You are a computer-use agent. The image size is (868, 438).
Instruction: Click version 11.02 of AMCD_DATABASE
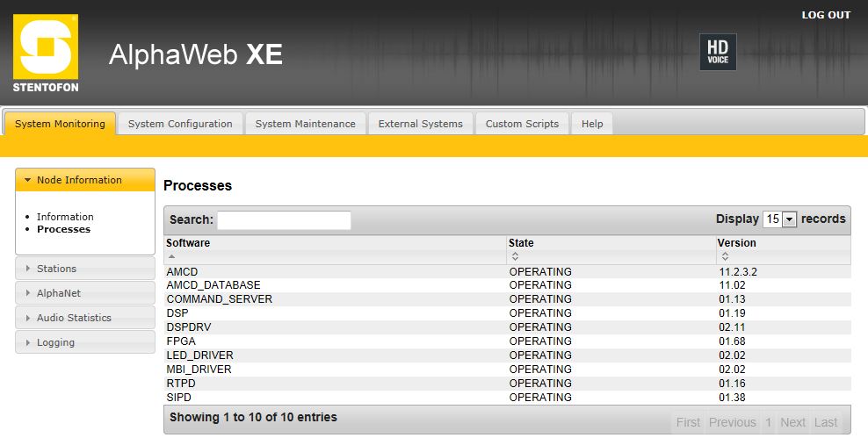pos(732,285)
